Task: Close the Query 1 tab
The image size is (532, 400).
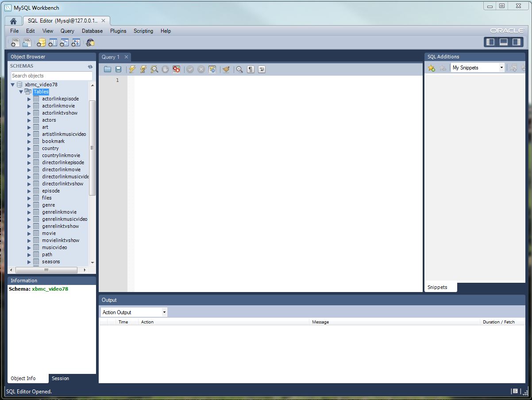Action: tap(126, 57)
